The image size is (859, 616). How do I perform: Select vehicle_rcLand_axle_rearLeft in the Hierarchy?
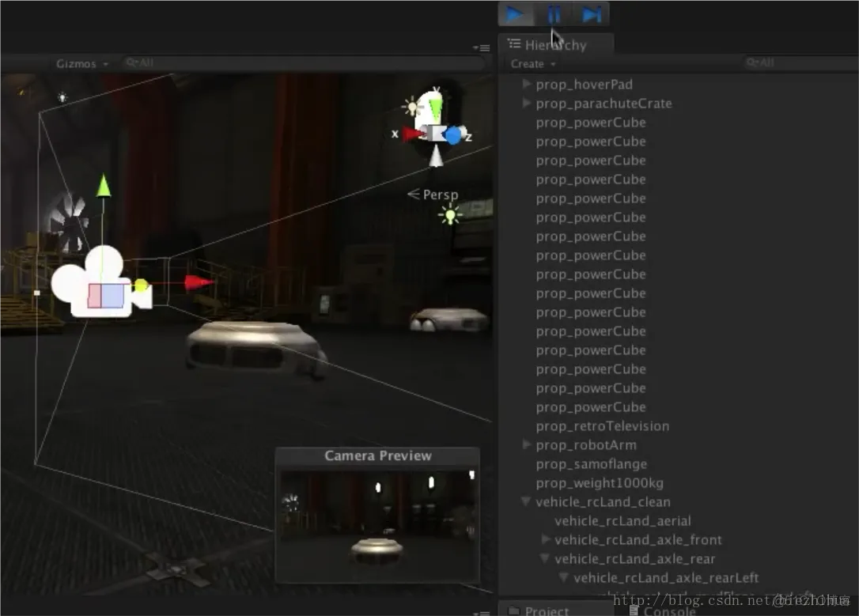pos(666,578)
